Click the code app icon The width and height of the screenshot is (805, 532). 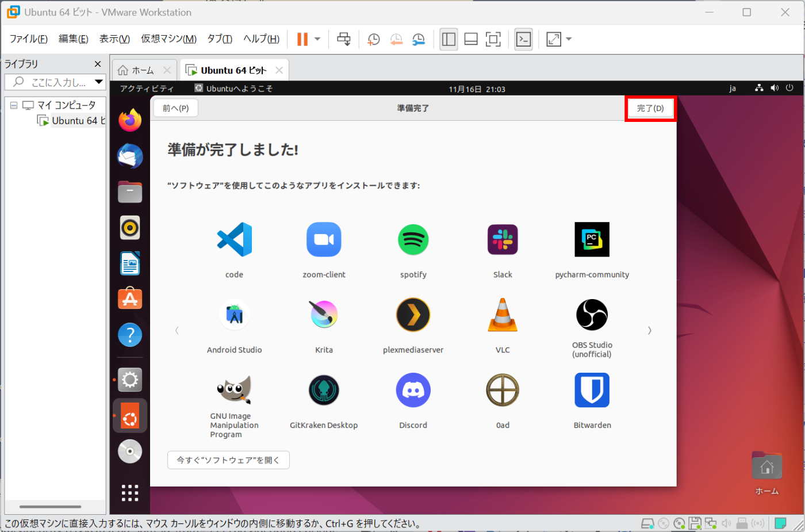[x=235, y=239]
